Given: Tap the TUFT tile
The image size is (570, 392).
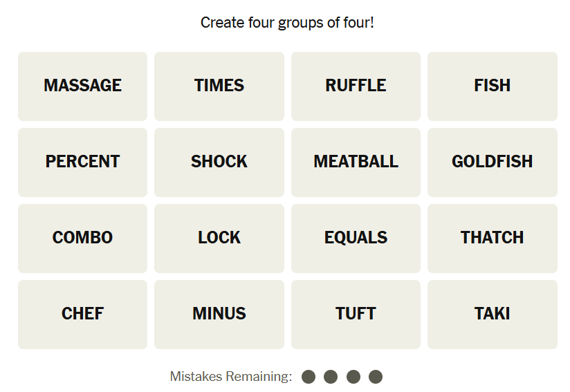Looking at the screenshot, I should point(356,314).
